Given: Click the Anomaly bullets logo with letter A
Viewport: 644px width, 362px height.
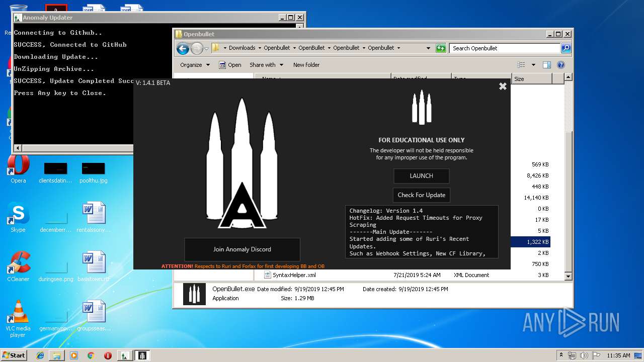Looking at the screenshot, I should click(242, 163).
